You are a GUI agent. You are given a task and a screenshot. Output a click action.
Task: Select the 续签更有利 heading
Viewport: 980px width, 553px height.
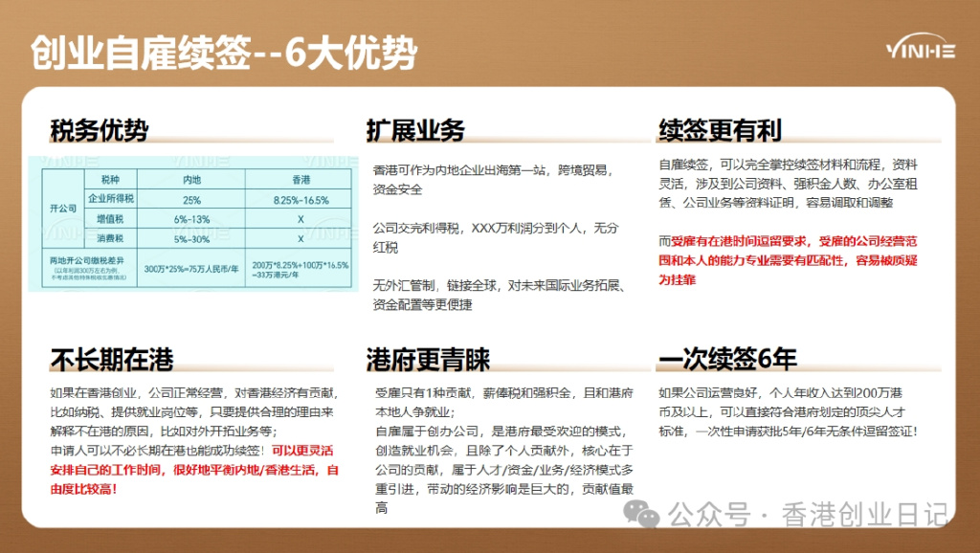coord(720,130)
